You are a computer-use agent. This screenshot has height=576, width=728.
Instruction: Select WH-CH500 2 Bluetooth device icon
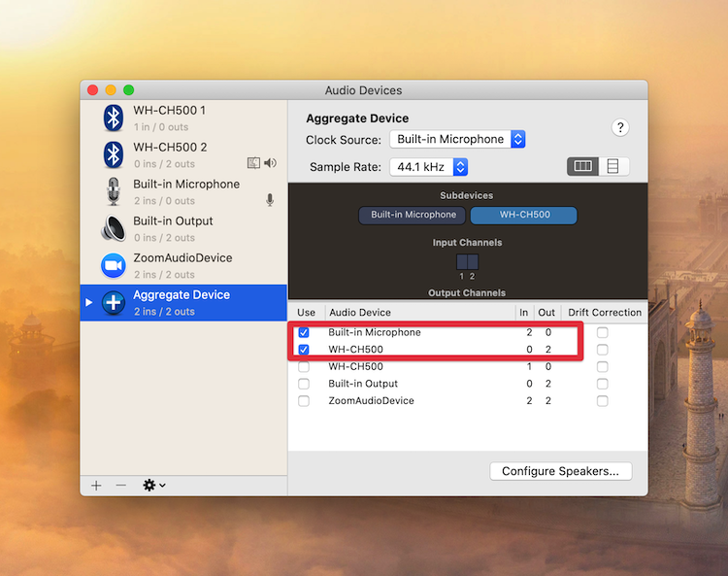coord(114,154)
